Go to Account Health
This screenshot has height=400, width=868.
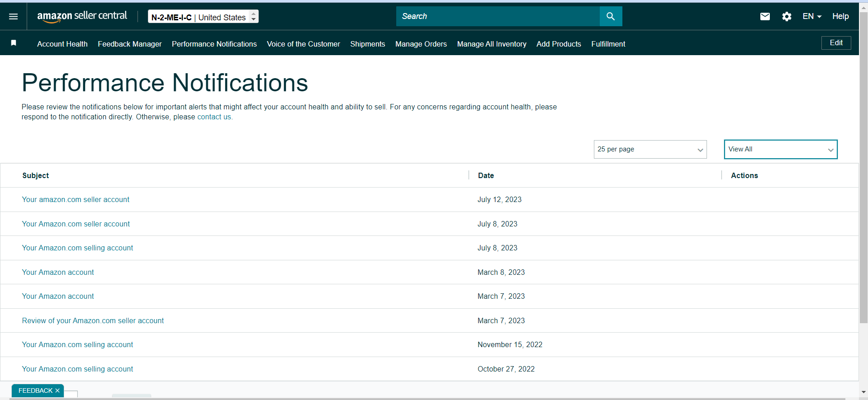tap(62, 44)
